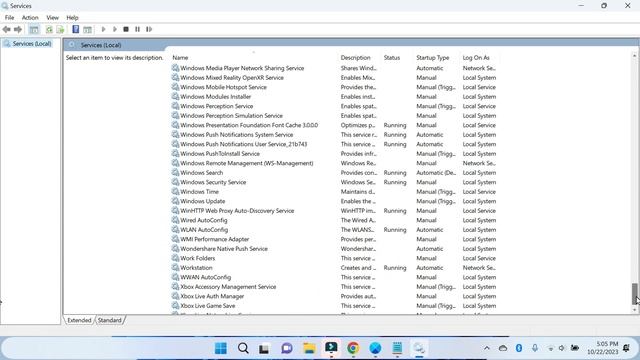This screenshot has width=640, height=360.
Task: Click the gear icon beside Windows PushToInstall Service
Action: click(x=175, y=153)
